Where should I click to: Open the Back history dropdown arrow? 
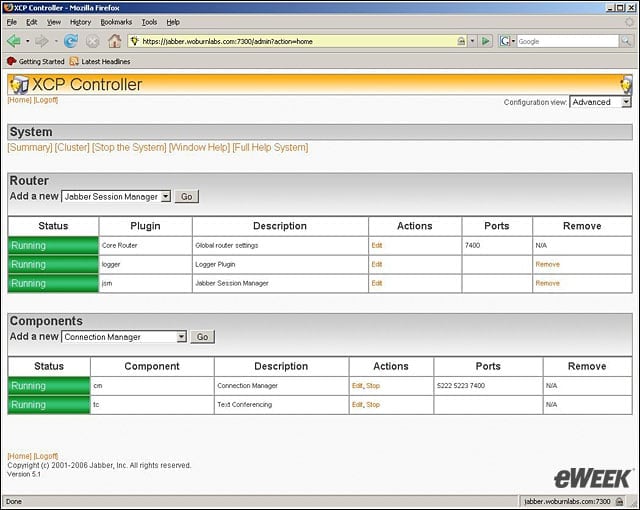coord(27,41)
